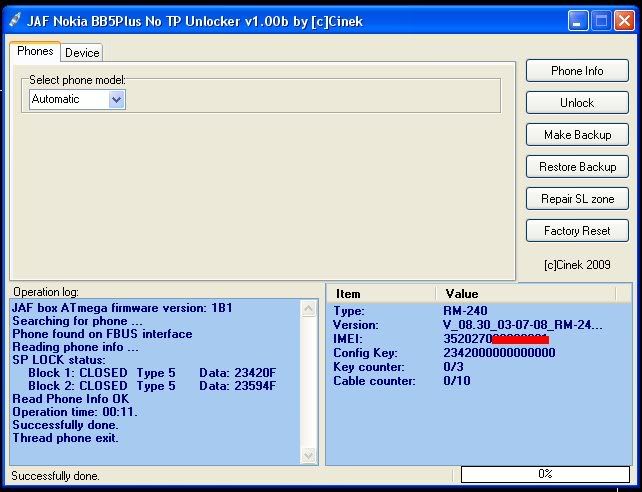Click log line 'Thread phone exit.'

click(x=66, y=438)
